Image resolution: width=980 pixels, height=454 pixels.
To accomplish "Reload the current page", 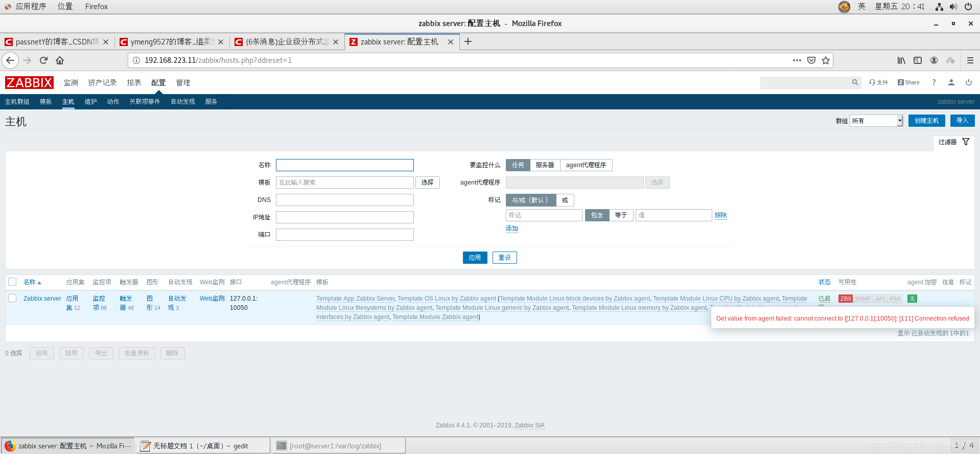I will 43,60.
